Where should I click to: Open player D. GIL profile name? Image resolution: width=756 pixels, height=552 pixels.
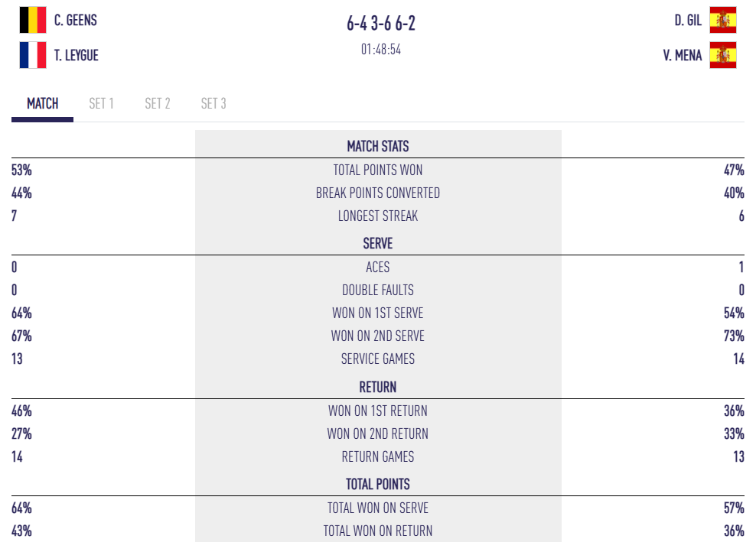(688, 20)
